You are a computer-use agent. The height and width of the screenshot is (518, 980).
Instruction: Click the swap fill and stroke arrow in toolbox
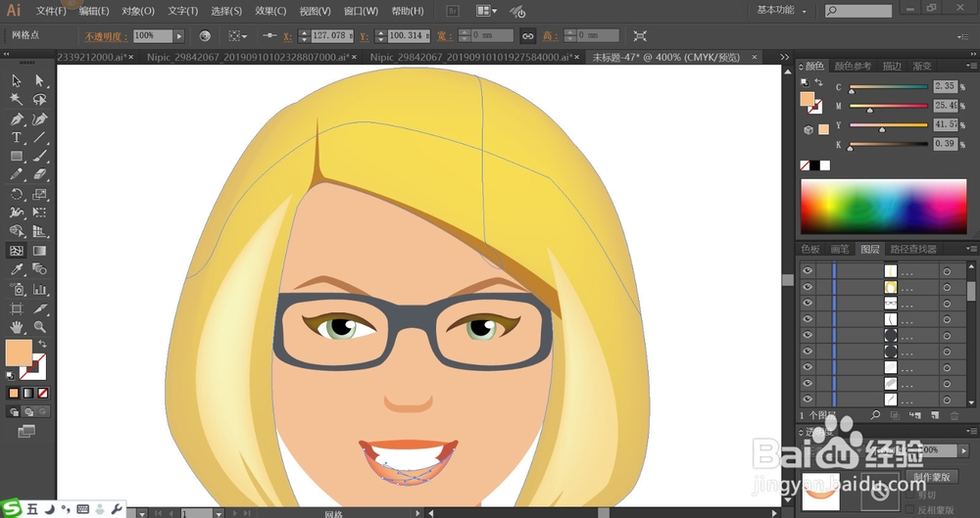tap(42, 344)
